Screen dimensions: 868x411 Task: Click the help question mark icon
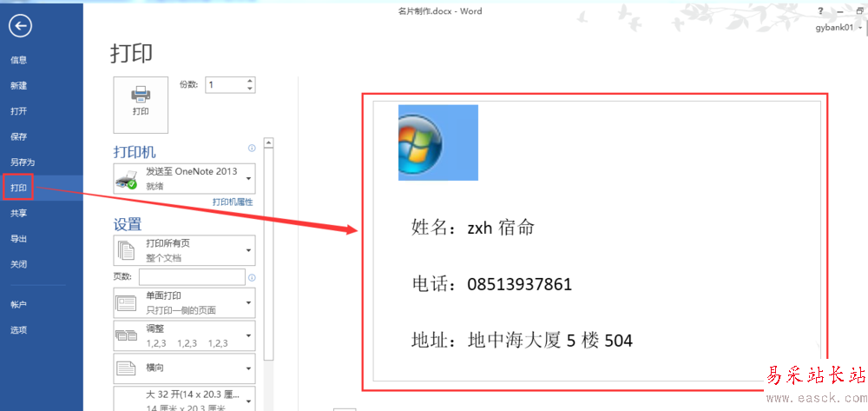tap(820, 10)
